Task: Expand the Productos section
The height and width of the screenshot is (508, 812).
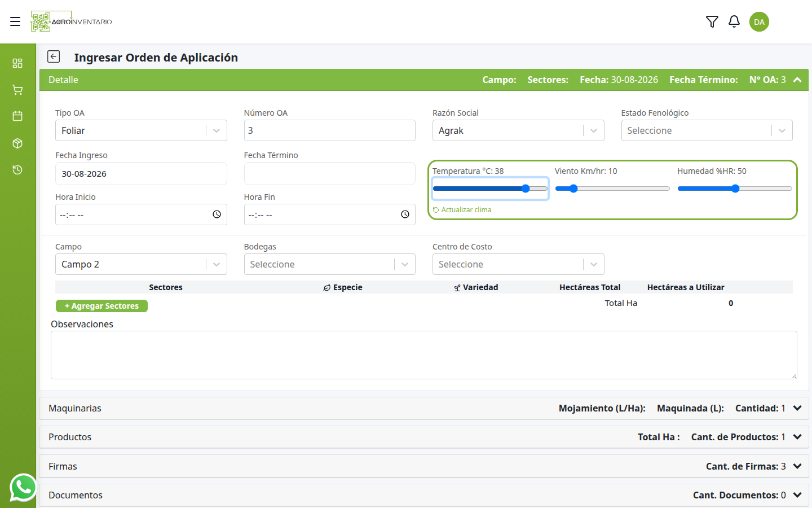Action: click(424, 437)
